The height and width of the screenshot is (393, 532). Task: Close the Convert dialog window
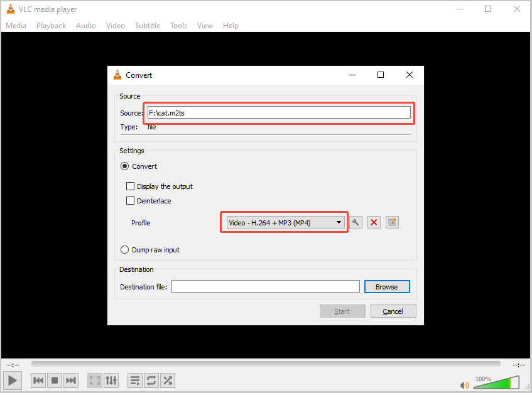click(410, 75)
